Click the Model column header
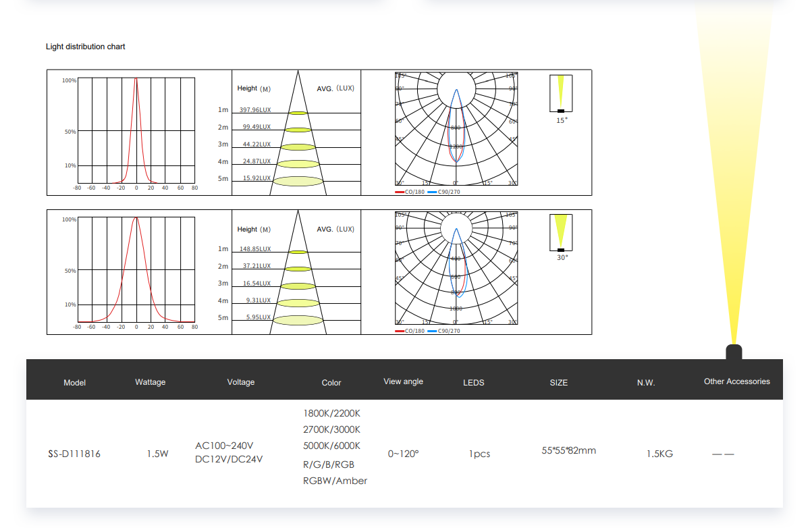This screenshot has height=532, width=810. point(74,383)
